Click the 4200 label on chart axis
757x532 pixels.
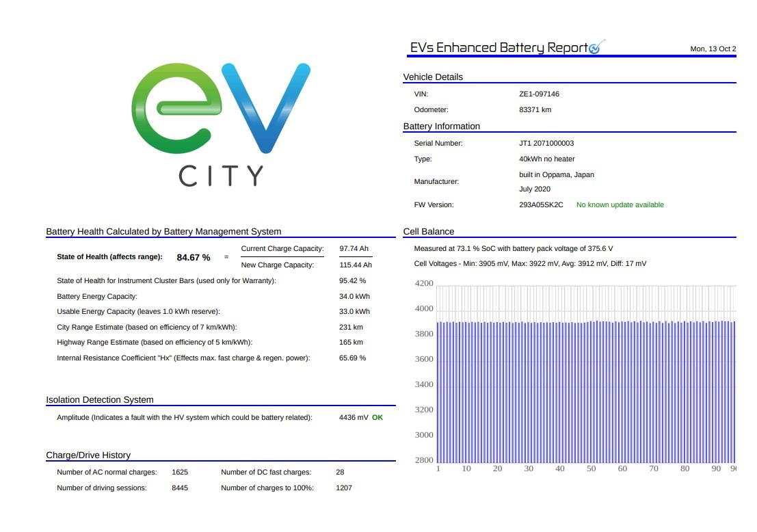[424, 283]
